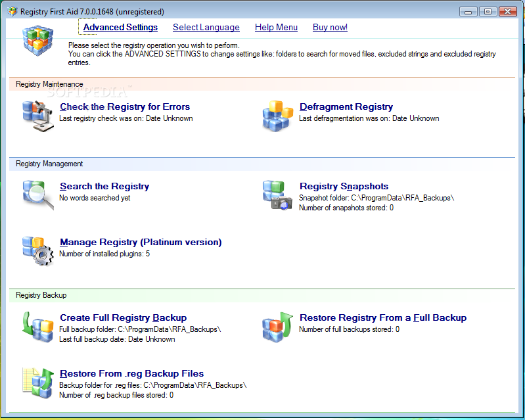Click the Restore Registry From a Full Backup icon
Viewport: 525px width, 420px height.
277,327
